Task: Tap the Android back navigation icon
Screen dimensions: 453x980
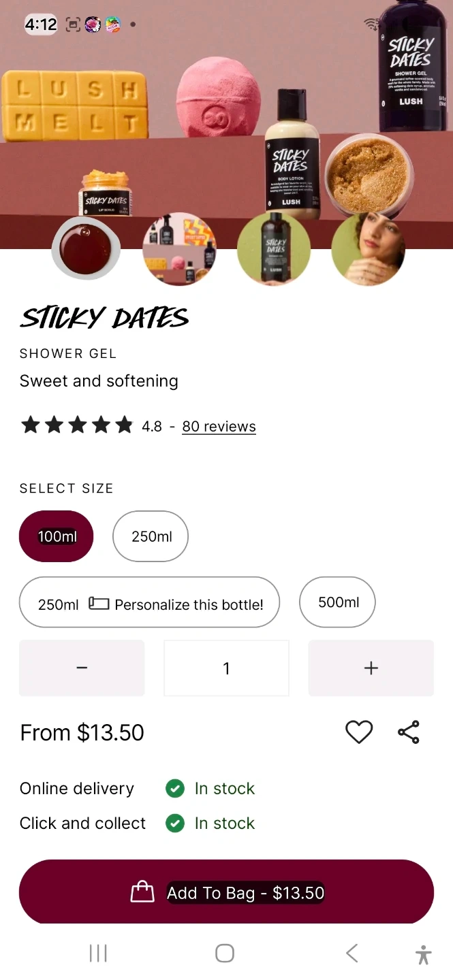Action: (x=352, y=953)
